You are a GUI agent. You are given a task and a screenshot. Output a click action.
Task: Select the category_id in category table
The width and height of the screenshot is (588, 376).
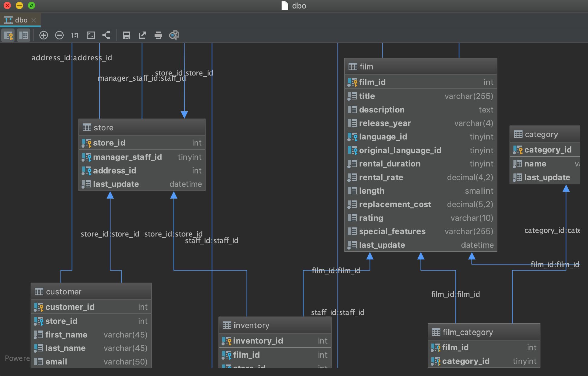pyautogui.click(x=544, y=149)
